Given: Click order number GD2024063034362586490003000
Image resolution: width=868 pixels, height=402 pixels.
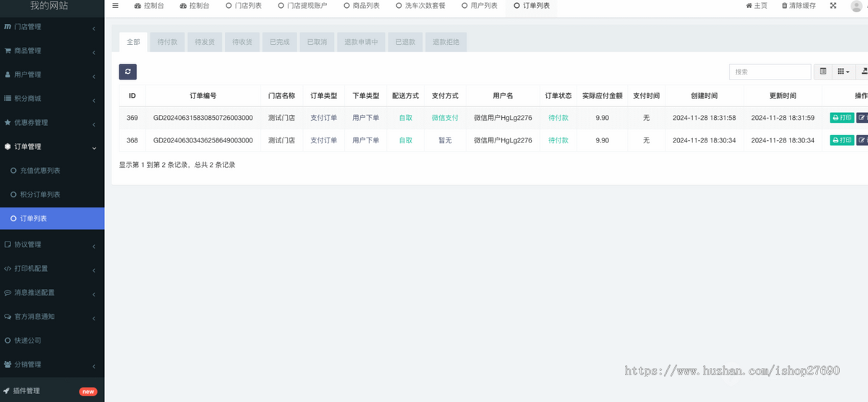Looking at the screenshot, I should 203,140.
